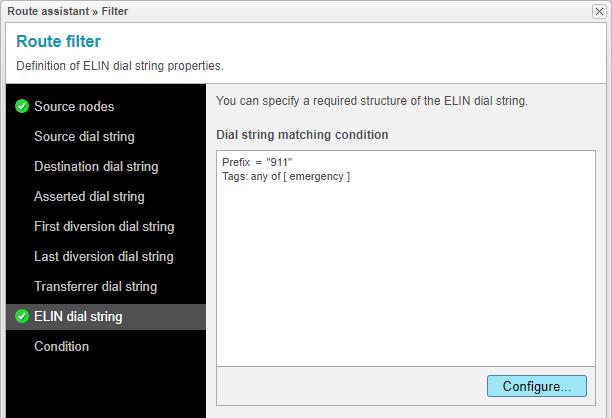Click the Route filter heading
The width and height of the screenshot is (612, 418).
(x=58, y=42)
